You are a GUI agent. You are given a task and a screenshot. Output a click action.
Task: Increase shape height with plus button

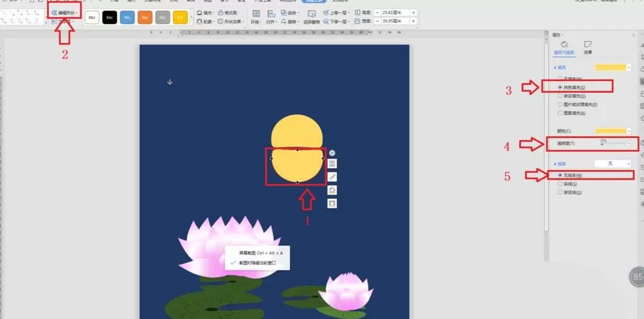tap(413, 12)
